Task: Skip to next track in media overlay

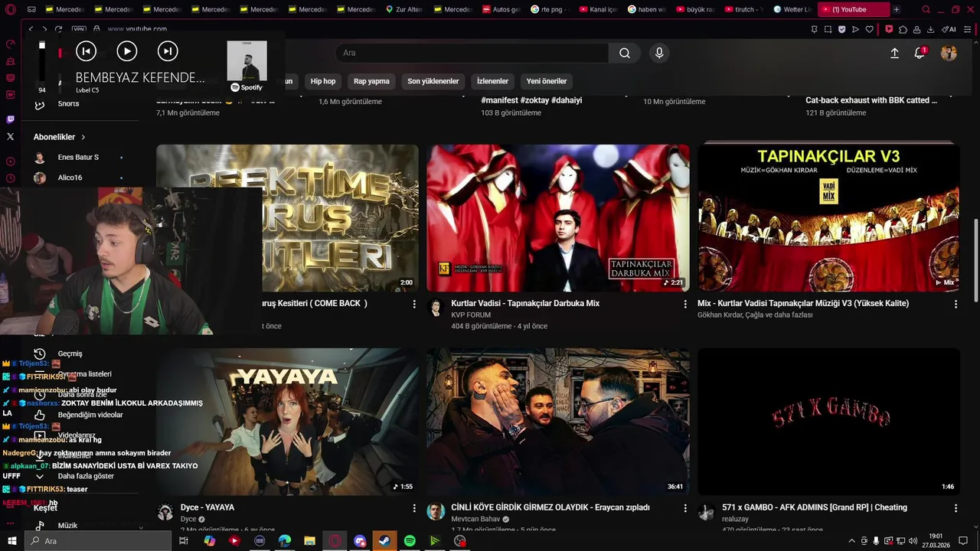Action: (168, 51)
